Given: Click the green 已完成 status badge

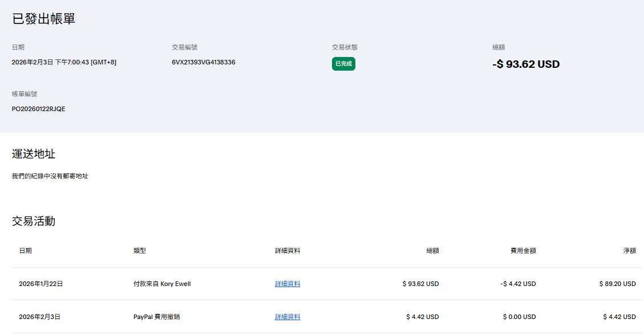Looking at the screenshot, I should 343,64.
